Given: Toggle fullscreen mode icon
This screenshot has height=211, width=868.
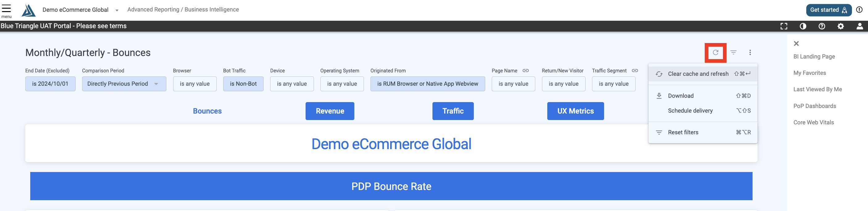Looking at the screenshot, I should coord(784,26).
